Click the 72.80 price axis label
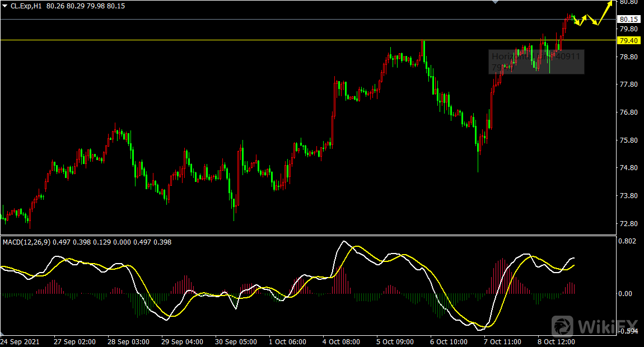The width and height of the screenshot is (644, 347). pyautogui.click(x=627, y=224)
